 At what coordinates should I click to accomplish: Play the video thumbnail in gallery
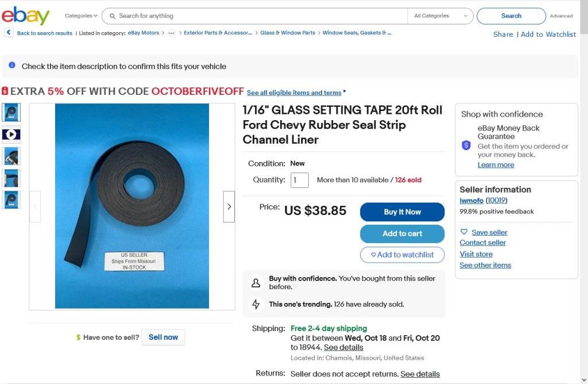11,135
